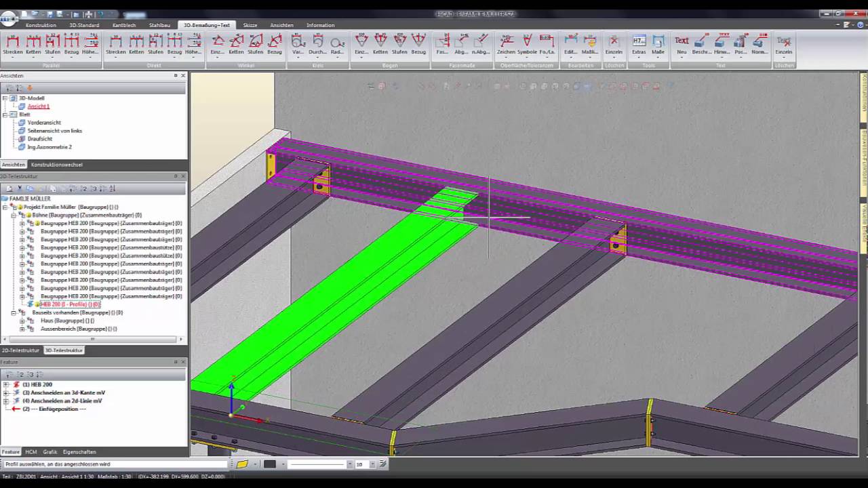This screenshot has width=868, height=488.
Task: Select Ansicht 1 in views tree
Action: point(38,106)
